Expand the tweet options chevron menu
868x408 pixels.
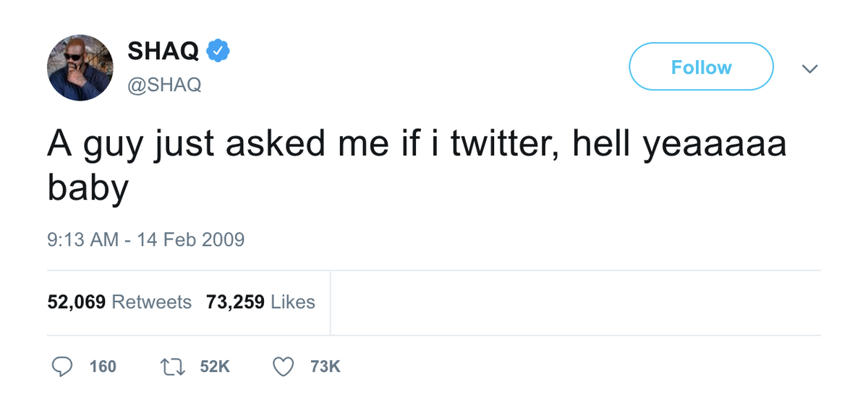coord(810,69)
